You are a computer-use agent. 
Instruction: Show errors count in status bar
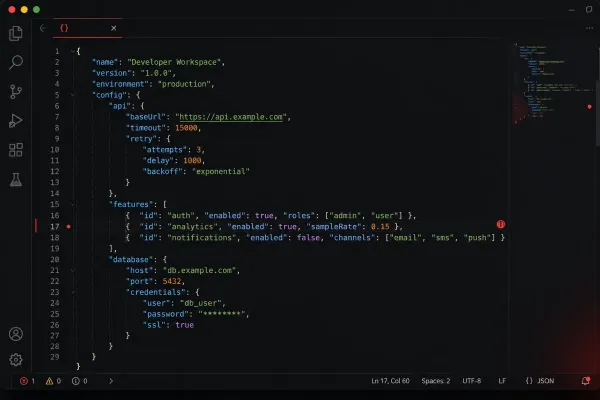pyautogui.click(x=28, y=381)
